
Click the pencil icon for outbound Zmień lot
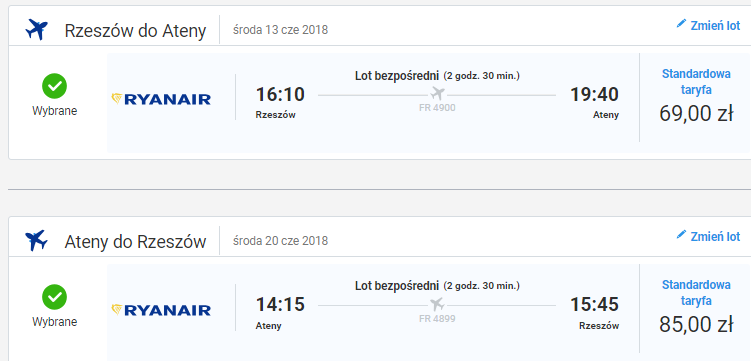[x=681, y=23]
